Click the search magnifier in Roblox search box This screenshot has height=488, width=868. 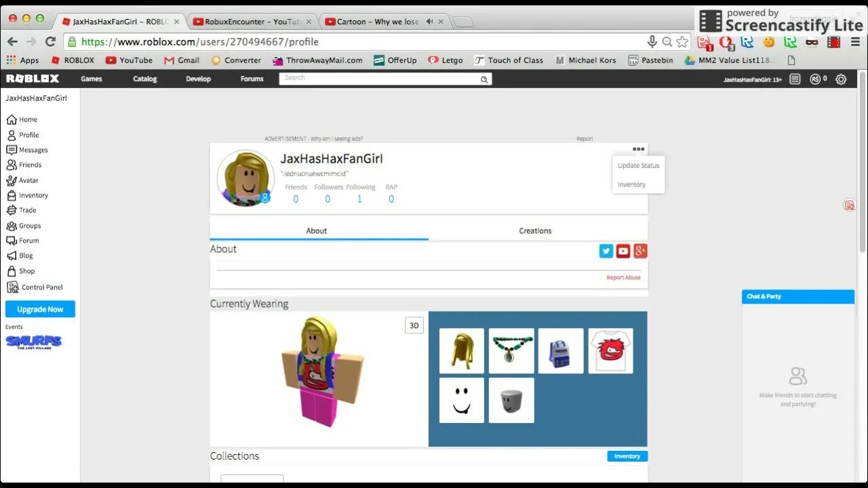click(484, 79)
